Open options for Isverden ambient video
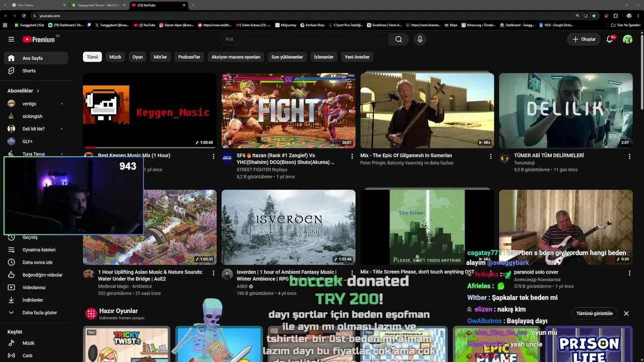Screen dimensions: 644x362 tap(352, 273)
